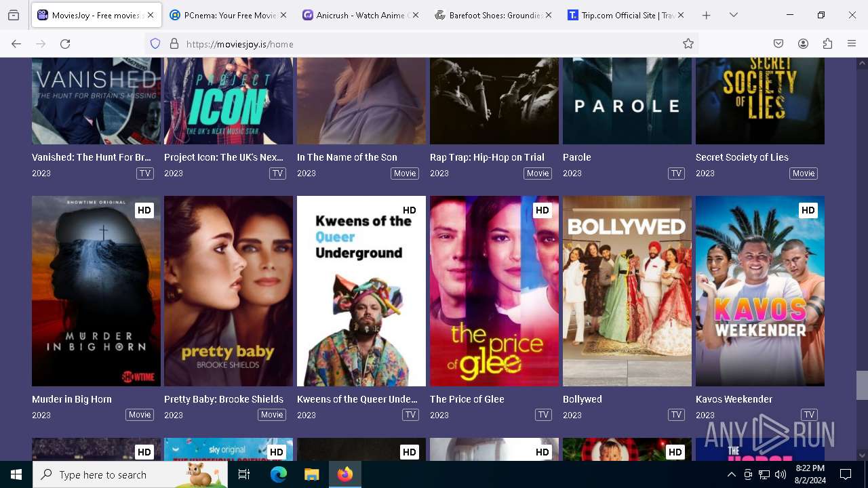Close the PCnema tab
This screenshot has height=488, width=868.
[283, 15]
